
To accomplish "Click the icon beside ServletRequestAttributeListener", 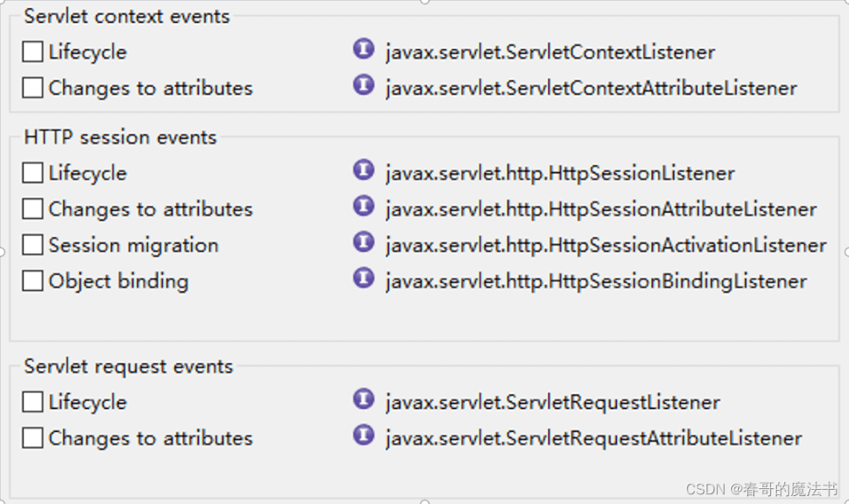I will (x=363, y=435).
